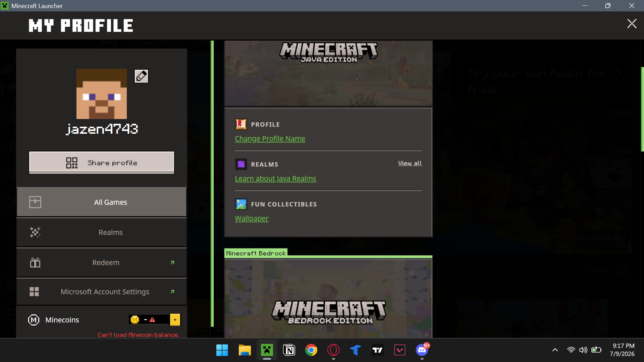Open the Share profile button
Image resolution: width=644 pixels, height=362 pixels.
click(x=102, y=163)
